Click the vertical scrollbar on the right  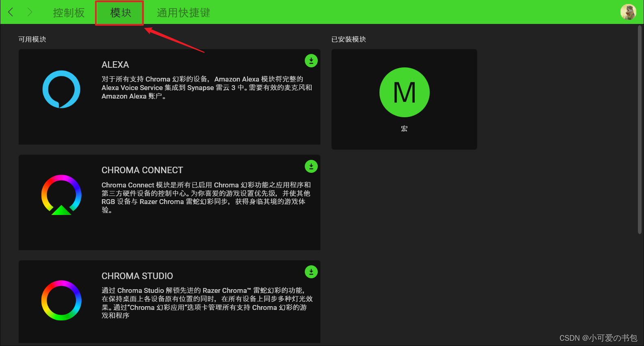[x=640, y=129]
